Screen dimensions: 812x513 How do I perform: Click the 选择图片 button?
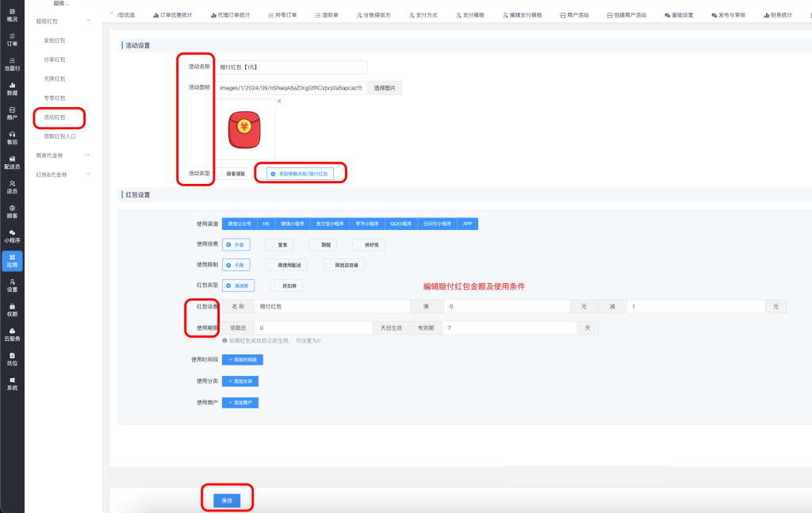point(384,88)
